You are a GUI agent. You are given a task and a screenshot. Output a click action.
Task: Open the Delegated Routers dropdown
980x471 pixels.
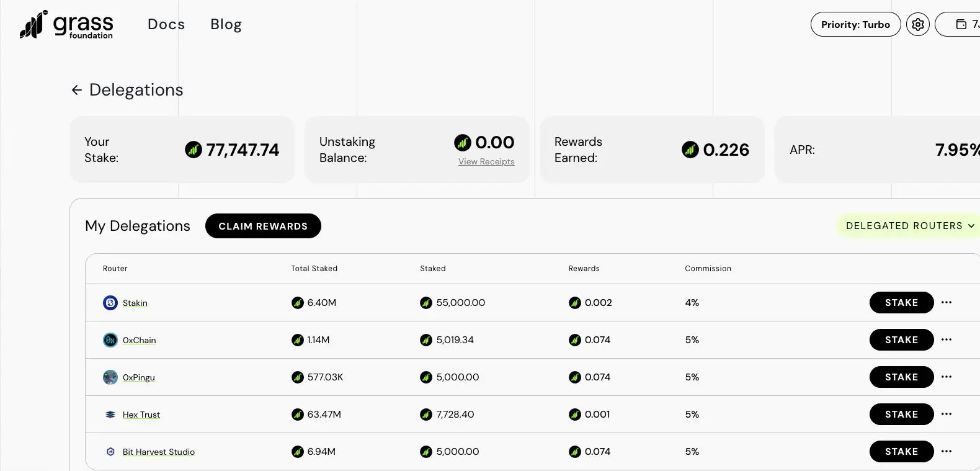909,226
